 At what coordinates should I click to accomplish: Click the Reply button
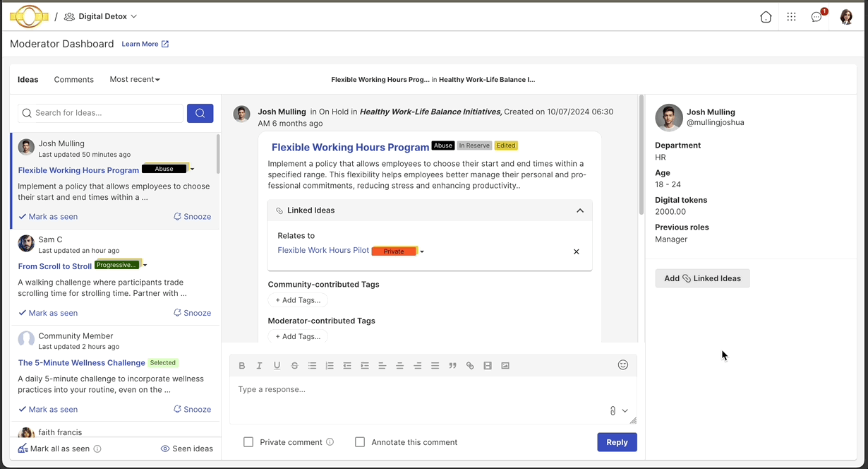coord(616,441)
